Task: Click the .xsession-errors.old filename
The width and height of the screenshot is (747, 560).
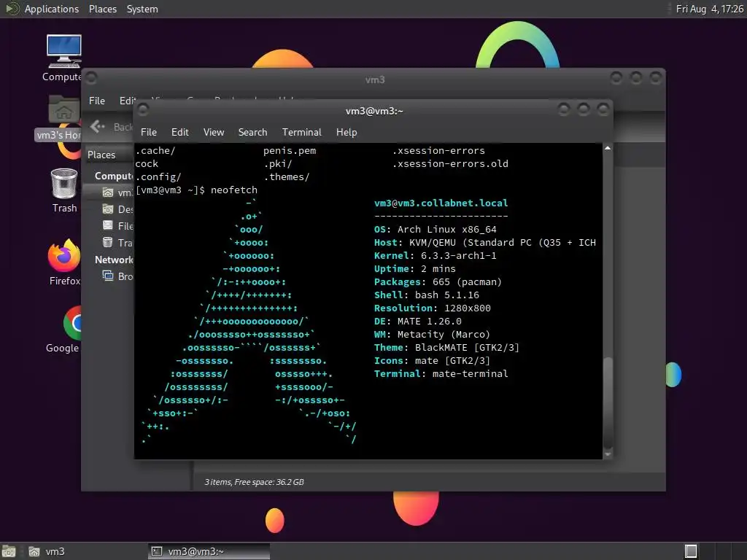Action: [x=450, y=164]
